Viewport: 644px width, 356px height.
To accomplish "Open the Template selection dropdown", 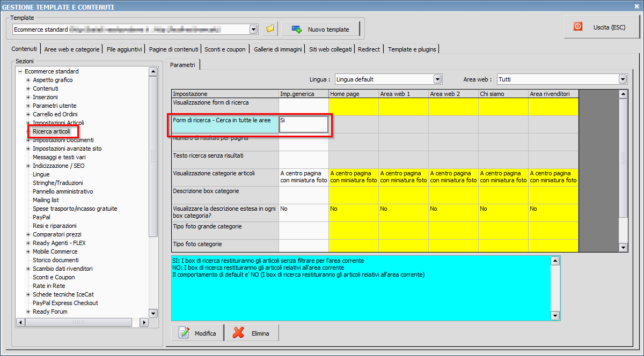I will 254,29.
